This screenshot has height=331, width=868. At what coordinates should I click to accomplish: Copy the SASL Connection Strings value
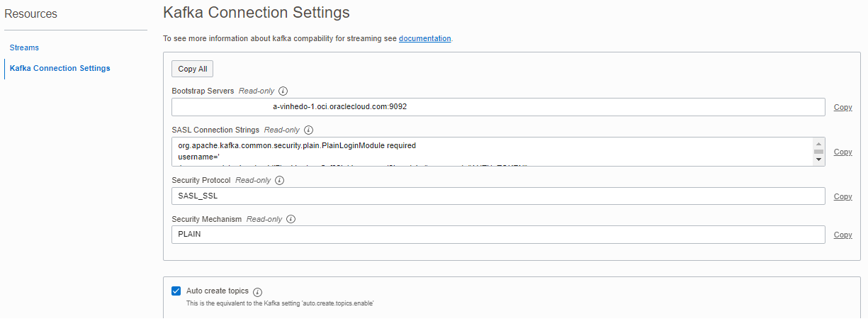842,152
